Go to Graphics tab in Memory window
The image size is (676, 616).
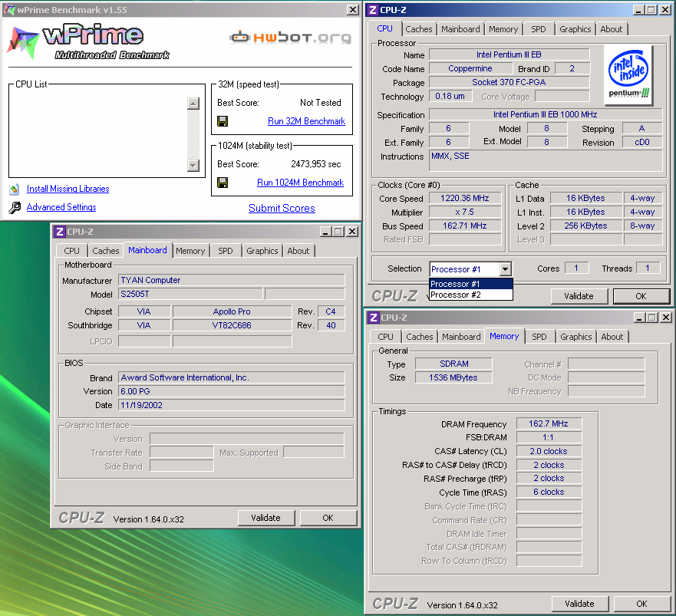(x=576, y=337)
